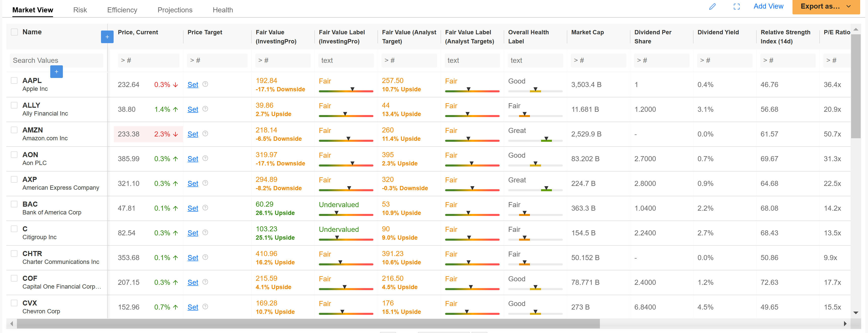Click the Add View link
The image size is (868, 333).
(768, 6)
